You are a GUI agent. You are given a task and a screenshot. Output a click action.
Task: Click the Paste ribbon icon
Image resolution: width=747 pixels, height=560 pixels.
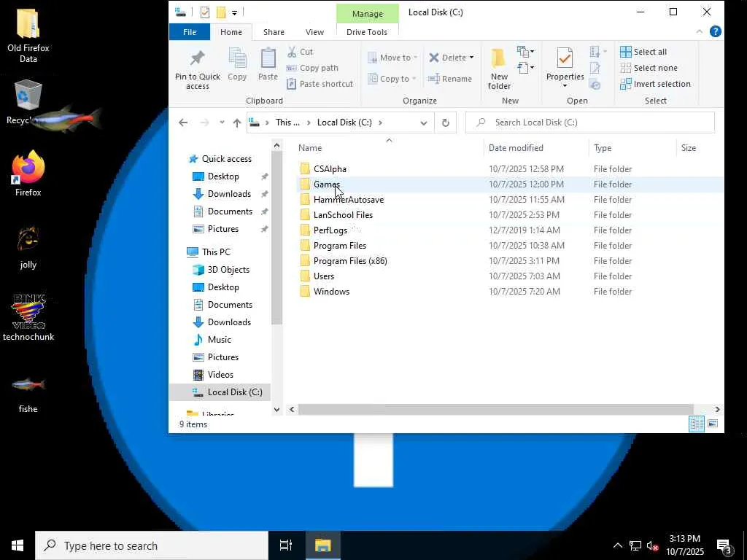pyautogui.click(x=268, y=58)
